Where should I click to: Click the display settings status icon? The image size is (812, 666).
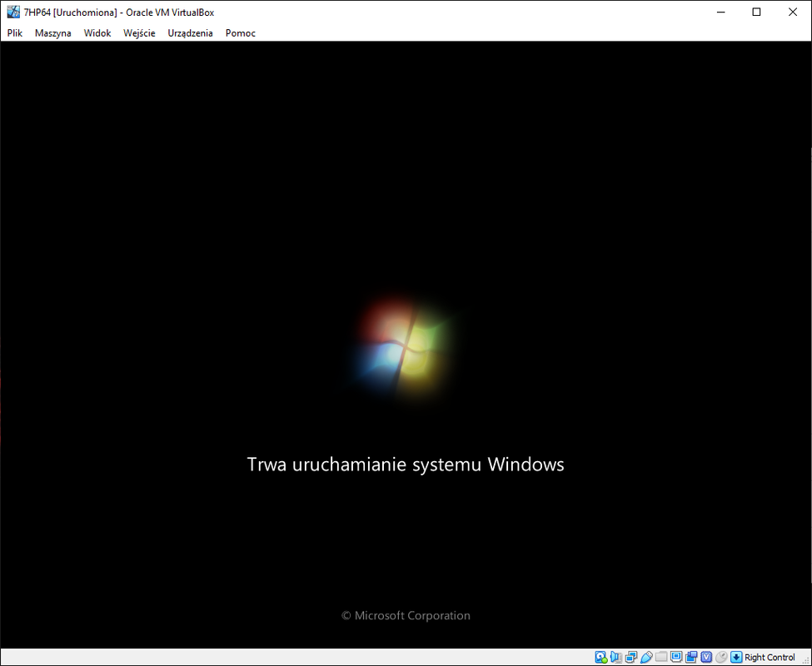676,657
